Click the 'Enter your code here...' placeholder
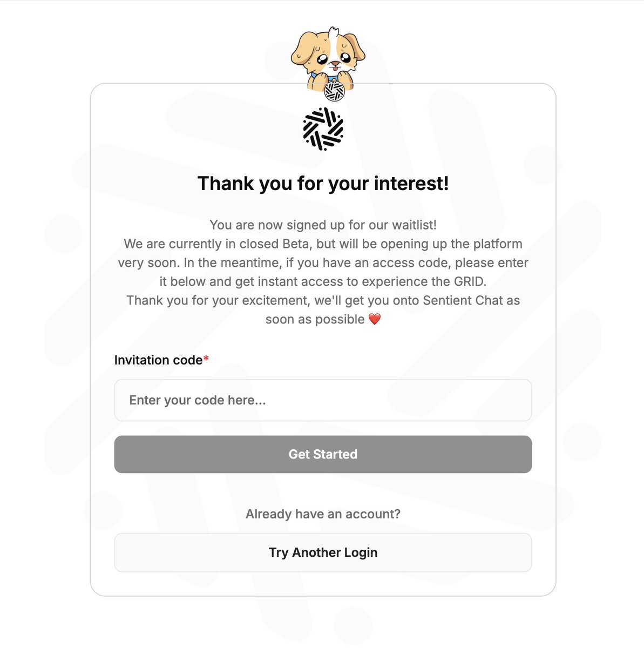 (x=198, y=400)
